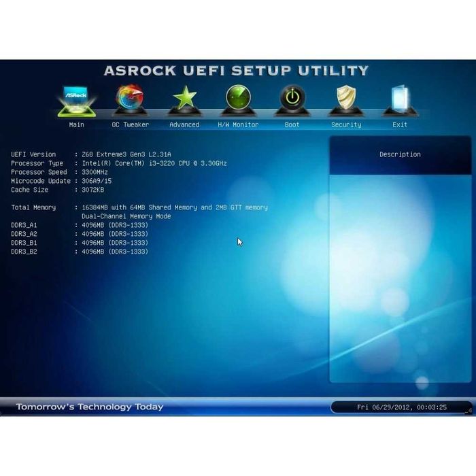Select the Boot power-button icon
This screenshot has width=476, height=476.
tap(292, 101)
